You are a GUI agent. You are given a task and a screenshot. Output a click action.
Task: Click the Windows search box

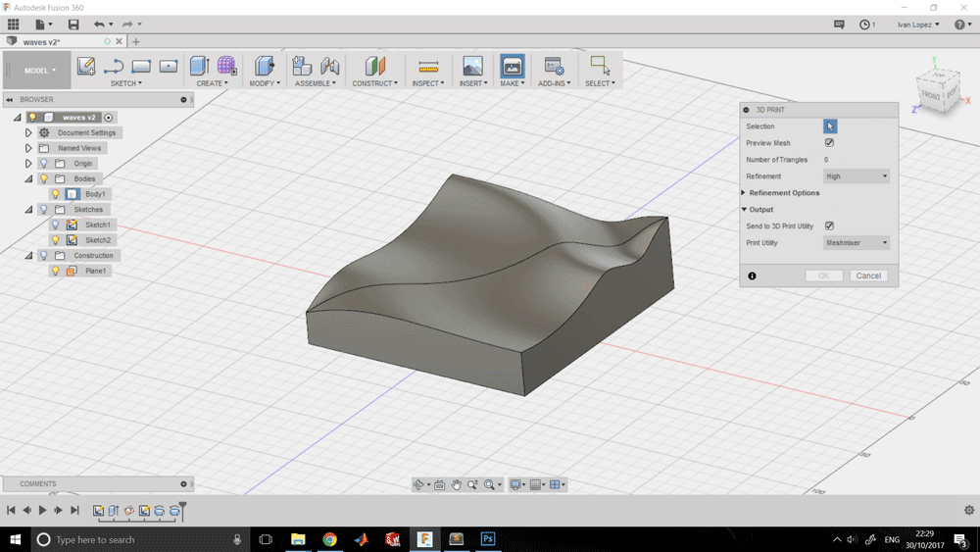click(138, 539)
